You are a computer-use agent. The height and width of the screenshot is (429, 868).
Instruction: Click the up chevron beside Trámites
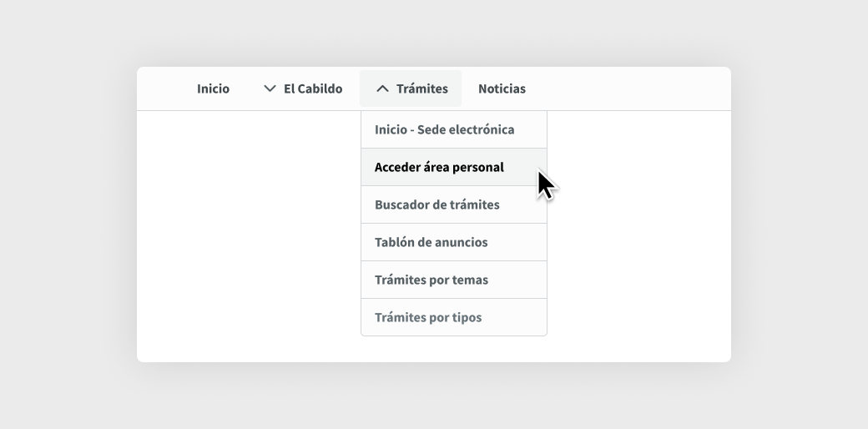382,88
